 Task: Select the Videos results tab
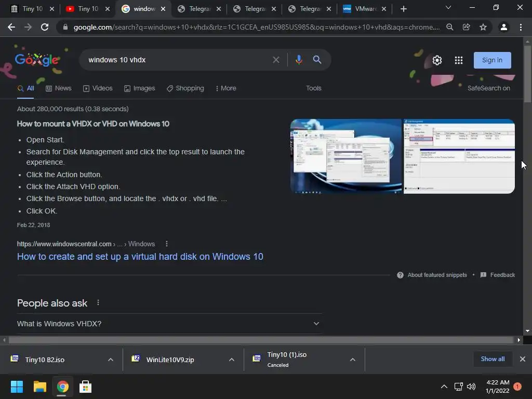coord(98,88)
